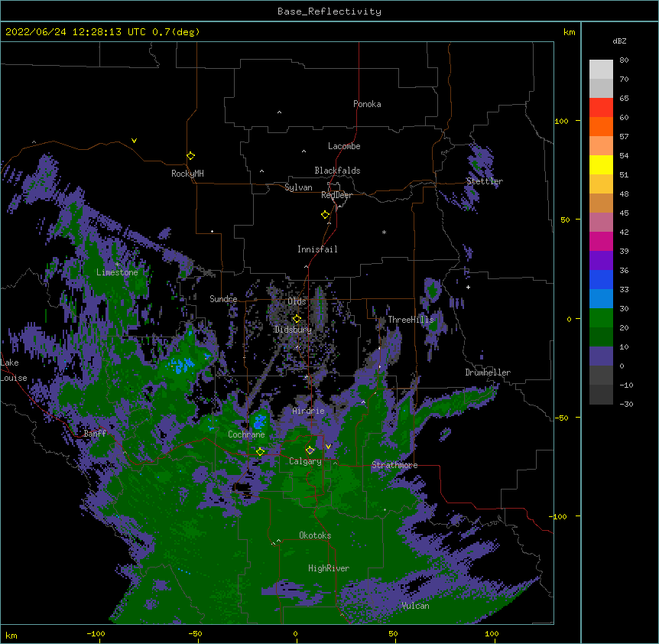This screenshot has height=644, width=659.
Task: Click the white asterisk marker east of Innisfail
Action: (384, 232)
